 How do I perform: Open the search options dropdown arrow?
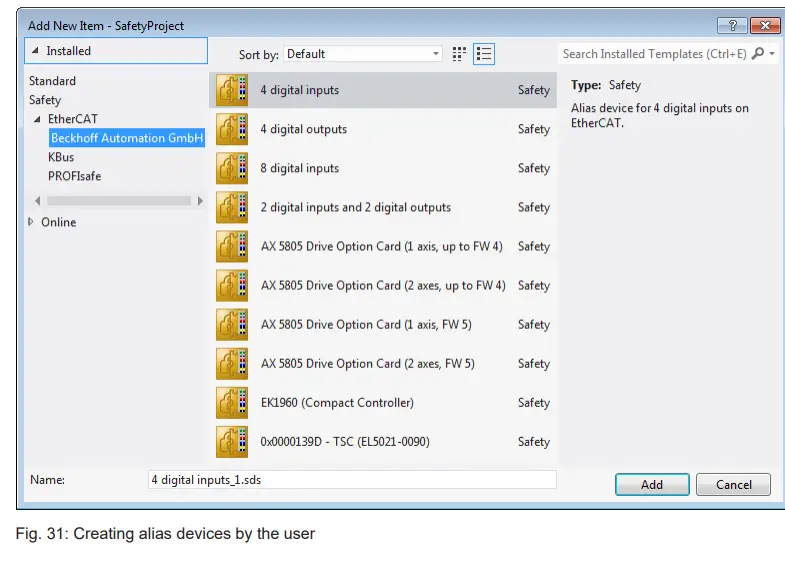[x=772, y=53]
